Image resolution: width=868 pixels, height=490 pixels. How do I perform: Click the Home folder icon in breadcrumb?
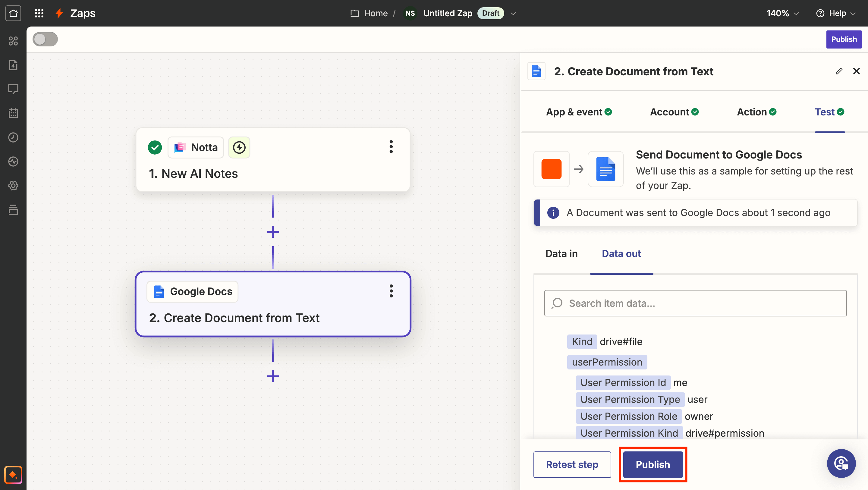354,13
